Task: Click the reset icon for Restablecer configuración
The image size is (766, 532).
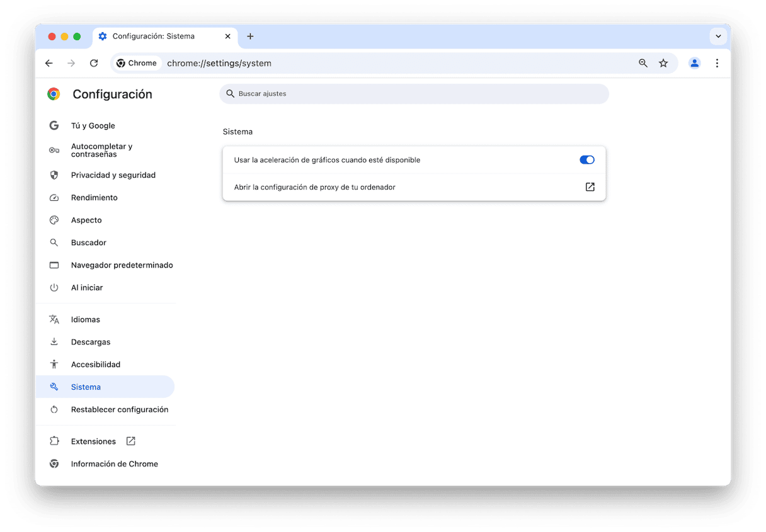Action: tap(54, 409)
